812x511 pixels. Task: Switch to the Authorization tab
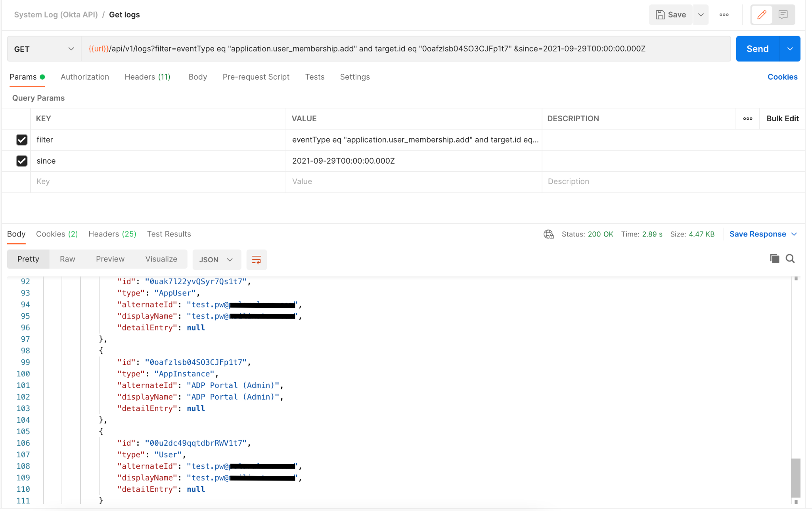coord(84,77)
